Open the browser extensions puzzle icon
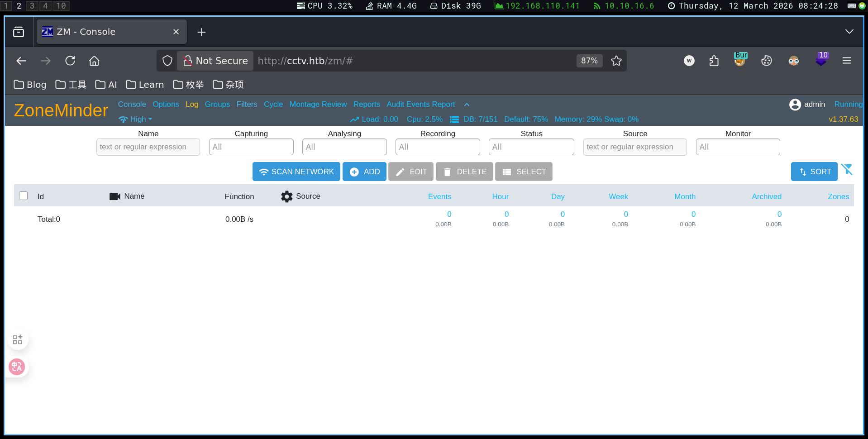 pyautogui.click(x=714, y=61)
